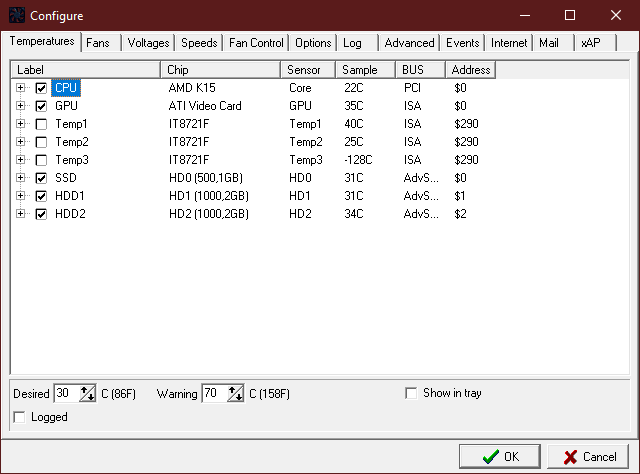Enable the Temp3 sensor checkbox

click(41, 160)
